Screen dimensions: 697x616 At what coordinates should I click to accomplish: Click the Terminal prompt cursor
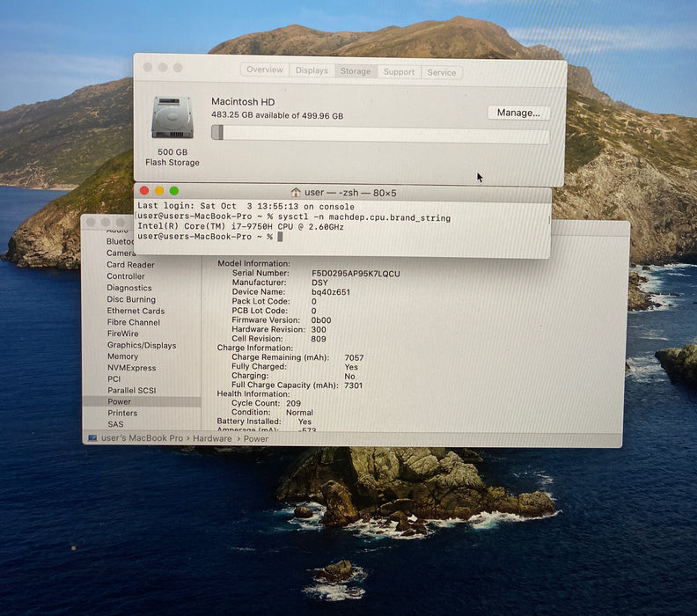[280, 237]
